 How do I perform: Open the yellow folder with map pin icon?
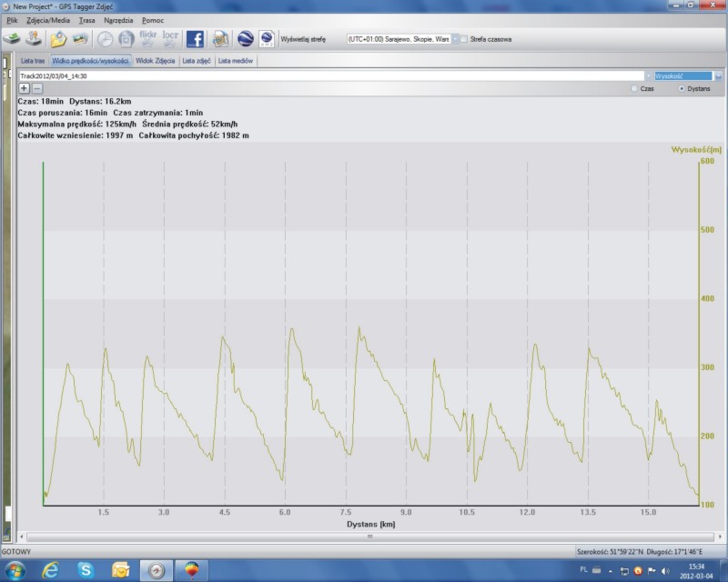click(x=58, y=39)
